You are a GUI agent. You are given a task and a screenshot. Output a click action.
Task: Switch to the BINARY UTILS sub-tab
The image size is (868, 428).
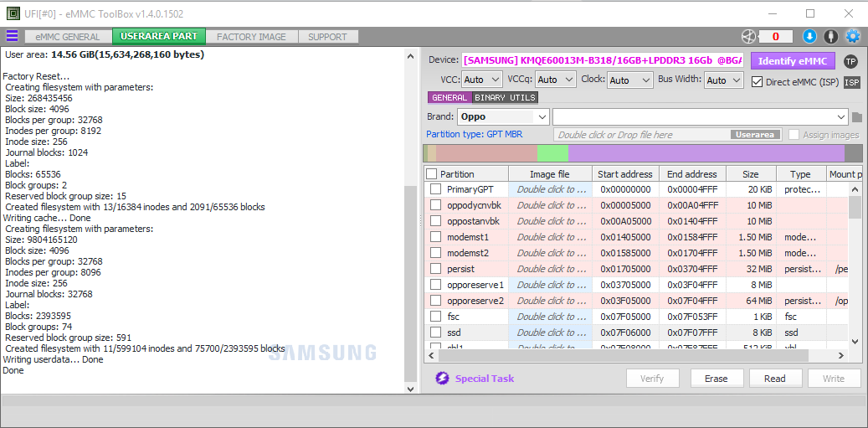505,97
